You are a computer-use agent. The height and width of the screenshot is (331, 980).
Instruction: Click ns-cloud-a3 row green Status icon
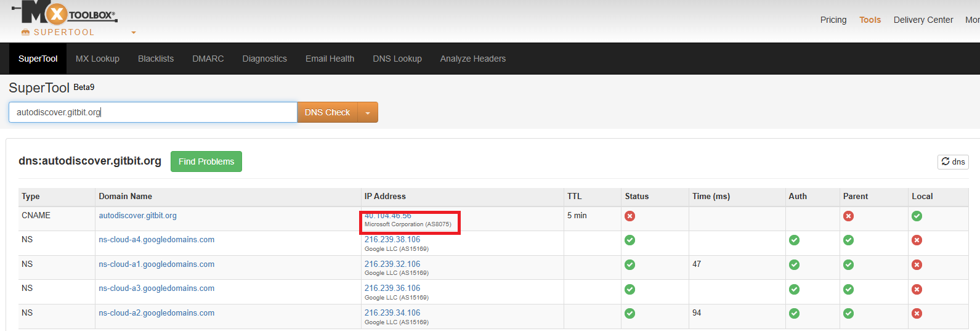click(x=630, y=289)
